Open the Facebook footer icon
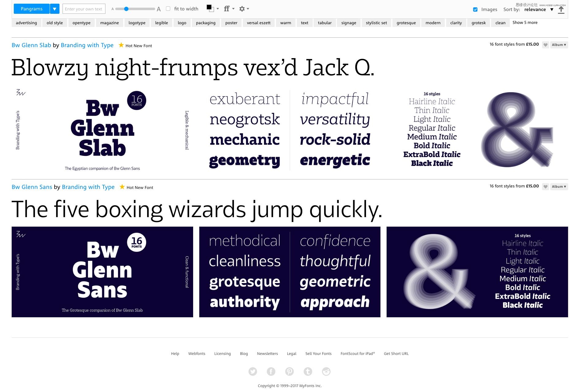 pos(271,371)
